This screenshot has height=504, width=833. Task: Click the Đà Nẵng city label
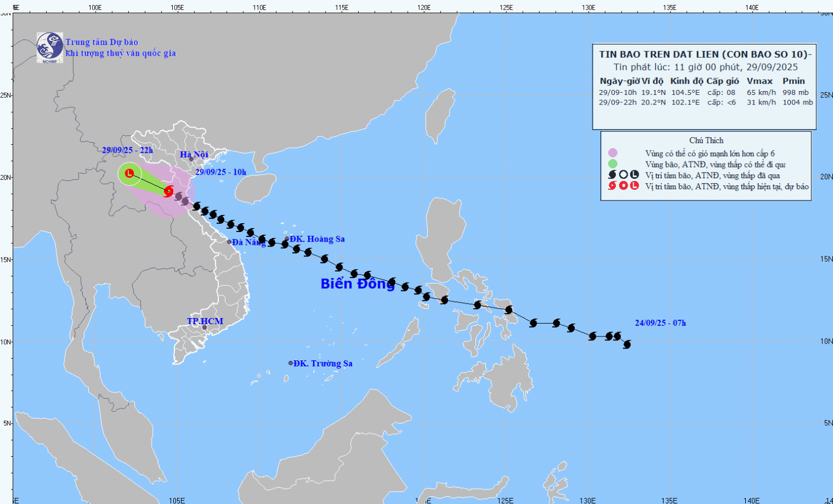click(248, 243)
